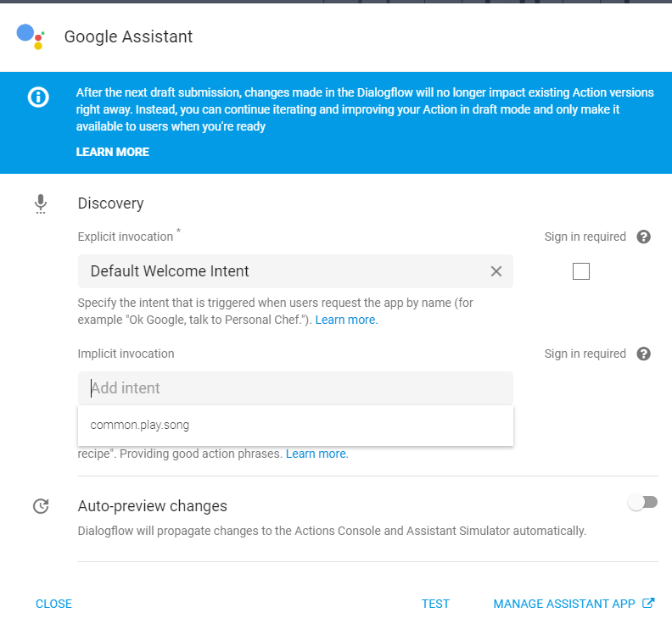The image size is (672, 624).
Task: Click the Auto-preview changes refresh icon
Action: (40, 507)
